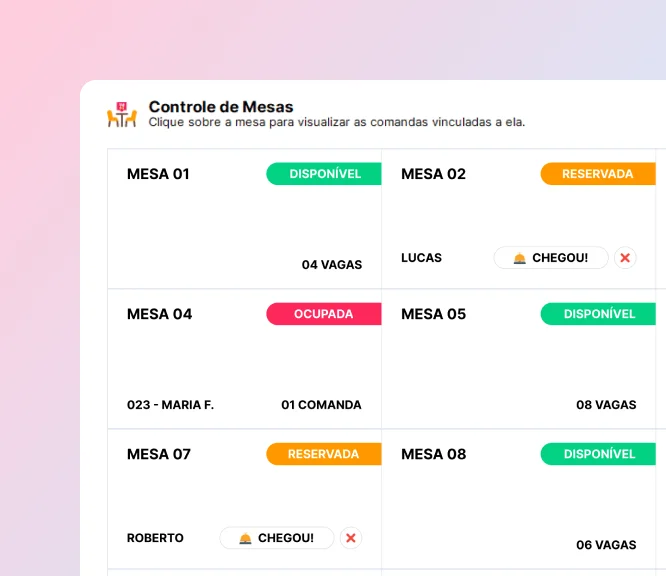Click the Controle de Mesas table icon
This screenshot has height=576, width=666.
[121, 115]
